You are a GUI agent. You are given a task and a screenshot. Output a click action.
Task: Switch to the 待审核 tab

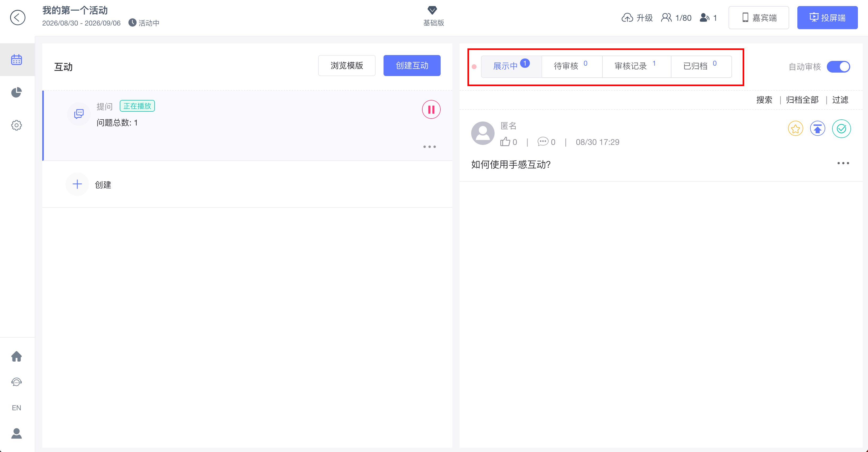pyautogui.click(x=572, y=66)
